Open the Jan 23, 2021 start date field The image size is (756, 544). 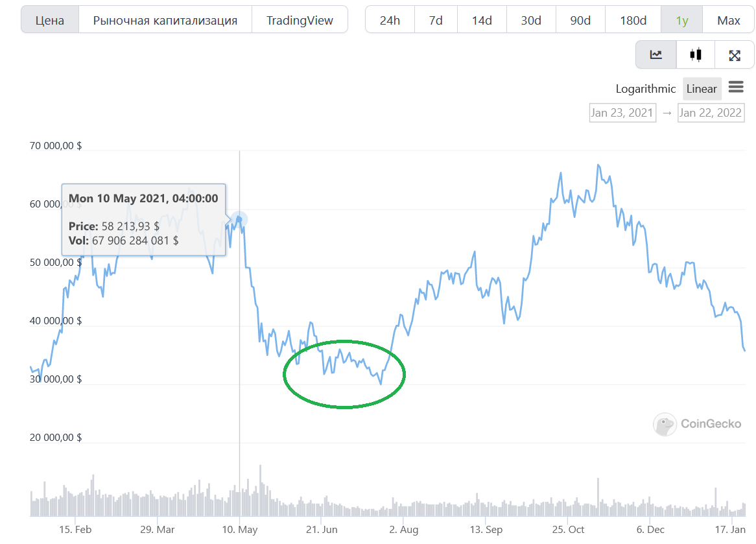(x=622, y=113)
